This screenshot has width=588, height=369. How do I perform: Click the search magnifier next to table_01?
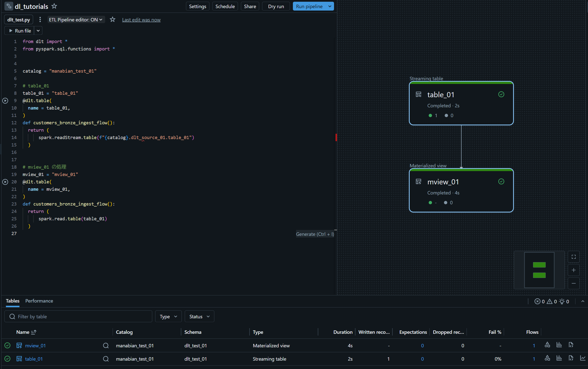106,359
